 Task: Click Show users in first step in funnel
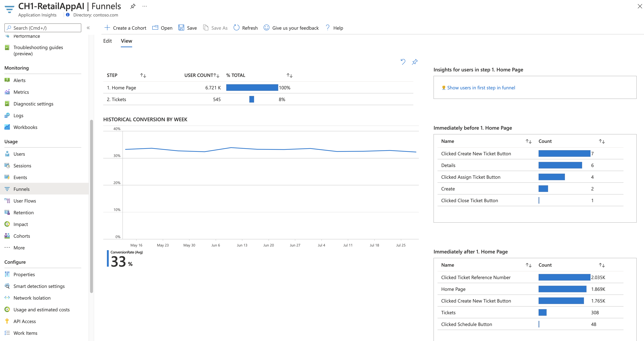click(x=481, y=87)
